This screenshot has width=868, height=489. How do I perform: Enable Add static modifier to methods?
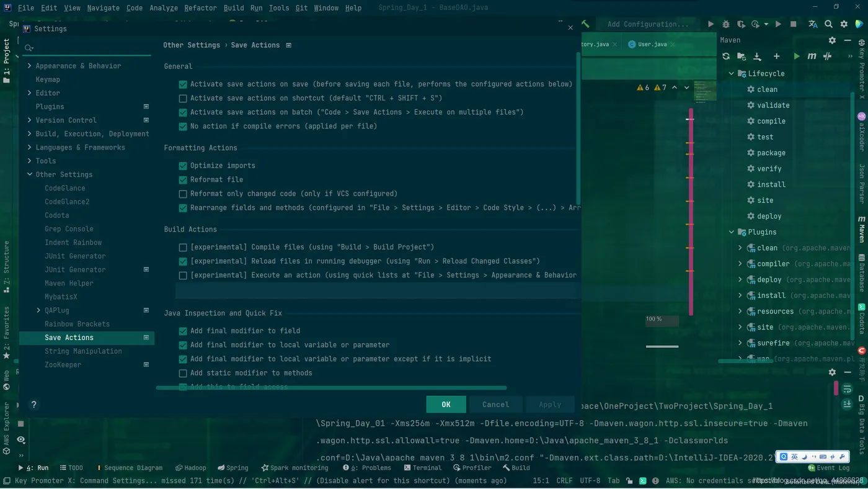tap(183, 374)
